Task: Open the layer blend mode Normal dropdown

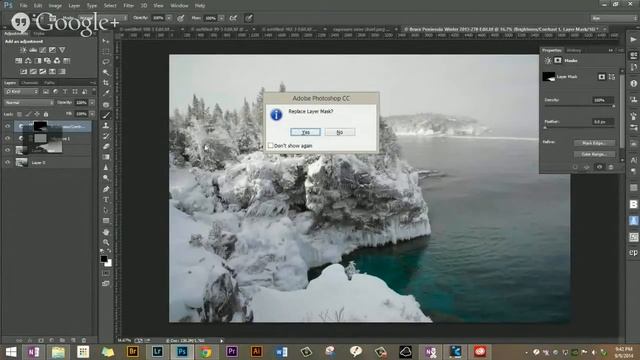Action: [x=28, y=102]
